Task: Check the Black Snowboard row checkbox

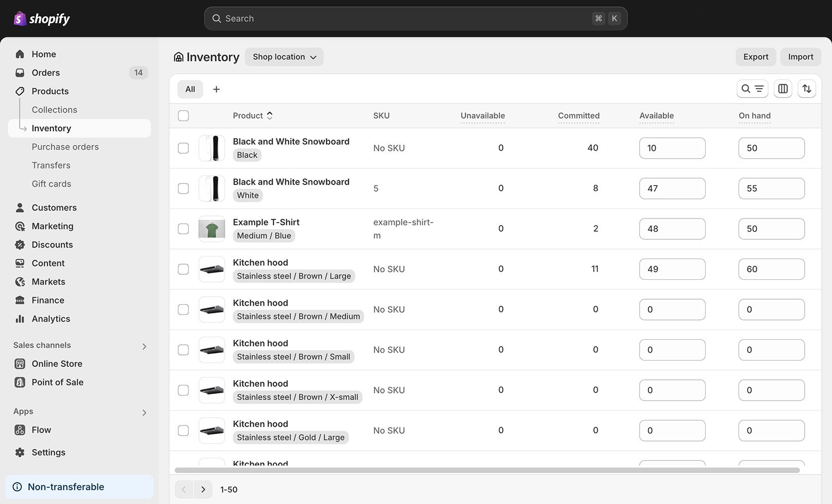Action: pyautogui.click(x=183, y=148)
